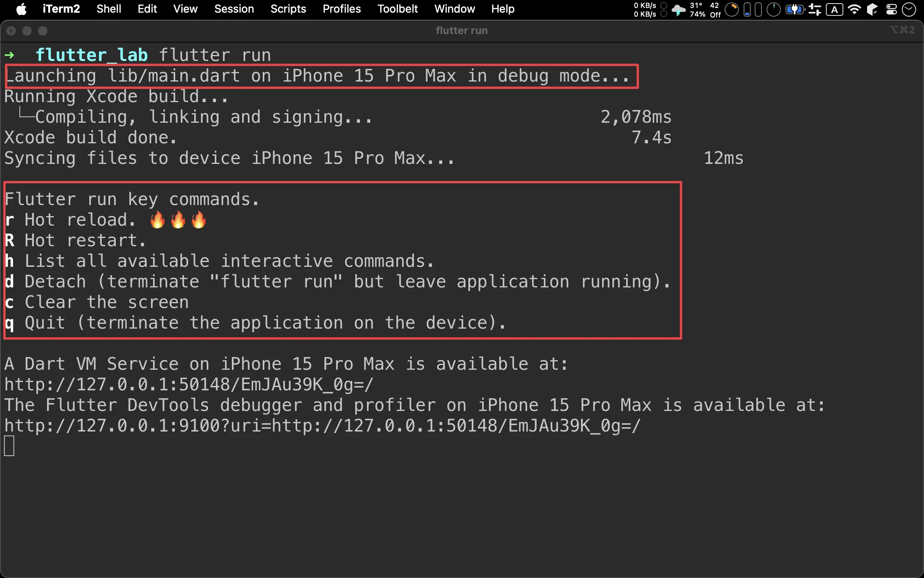The height and width of the screenshot is (578, 924).
Task: Click the green prompt arrow
Action: coord(9,55)
